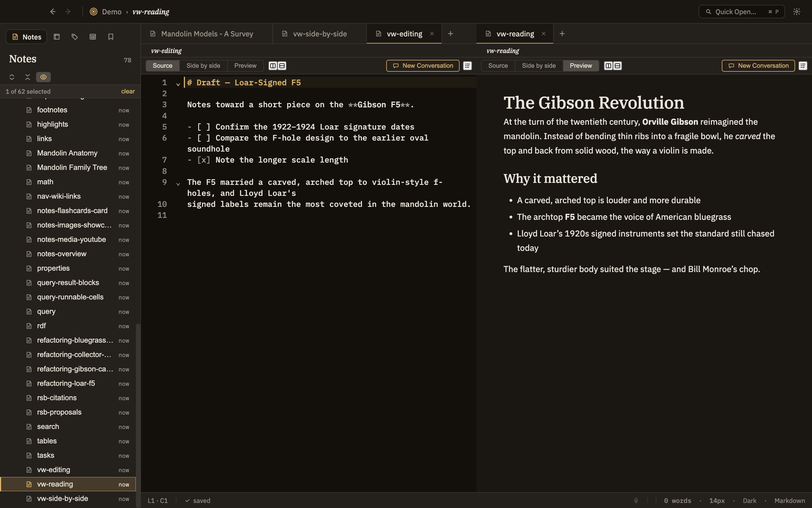Start New Conversation in vw-reading pane
This screenshot has width=812, height=508.
(x=758, y=66)
